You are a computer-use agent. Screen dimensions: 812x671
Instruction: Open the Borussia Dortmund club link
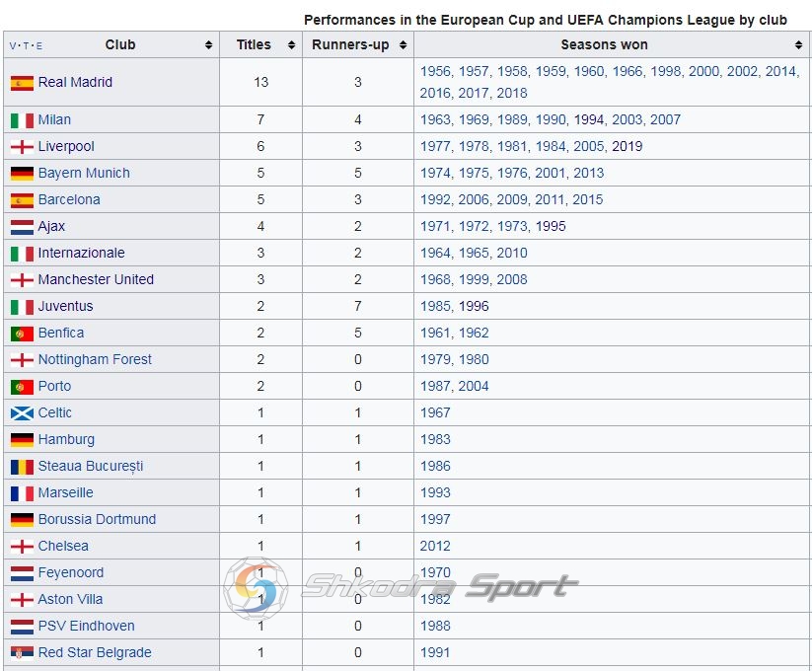pyautogui.click(x=97, y=519)
